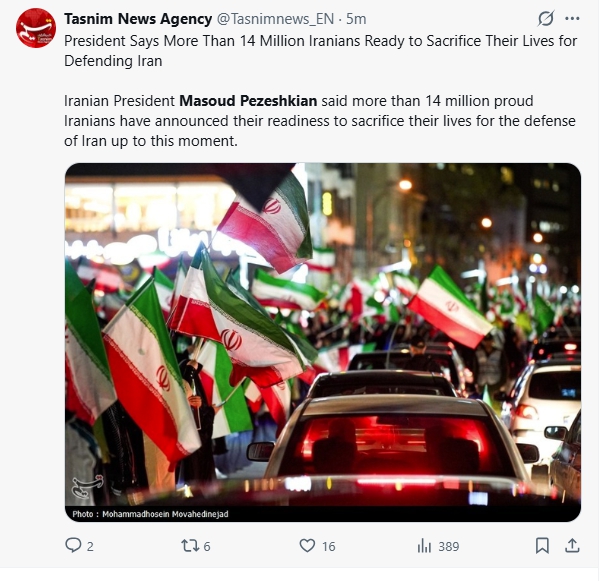Click the @Tasnimnews_EN handle
602x581 pixels.
pyautogui.click(x=275, y=19)
